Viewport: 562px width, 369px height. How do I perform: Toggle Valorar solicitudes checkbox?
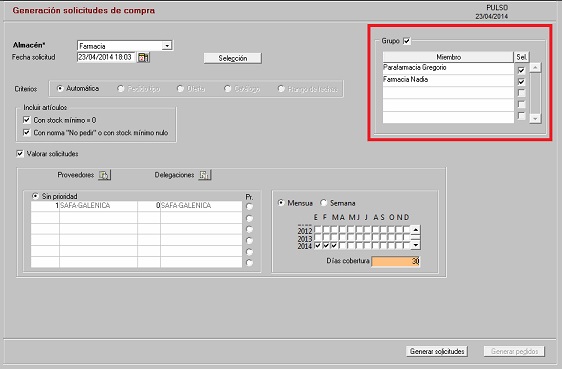[x=20, y=154]
